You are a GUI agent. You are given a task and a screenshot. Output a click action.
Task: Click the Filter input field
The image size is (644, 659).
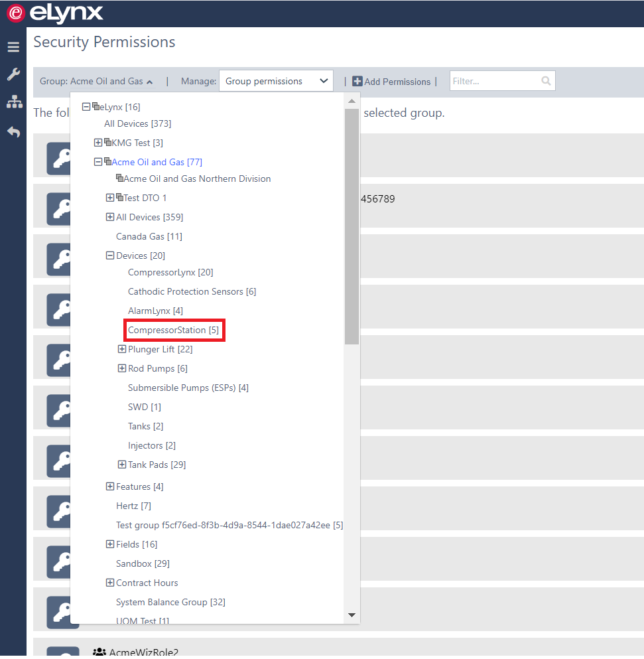coord(503,81)
